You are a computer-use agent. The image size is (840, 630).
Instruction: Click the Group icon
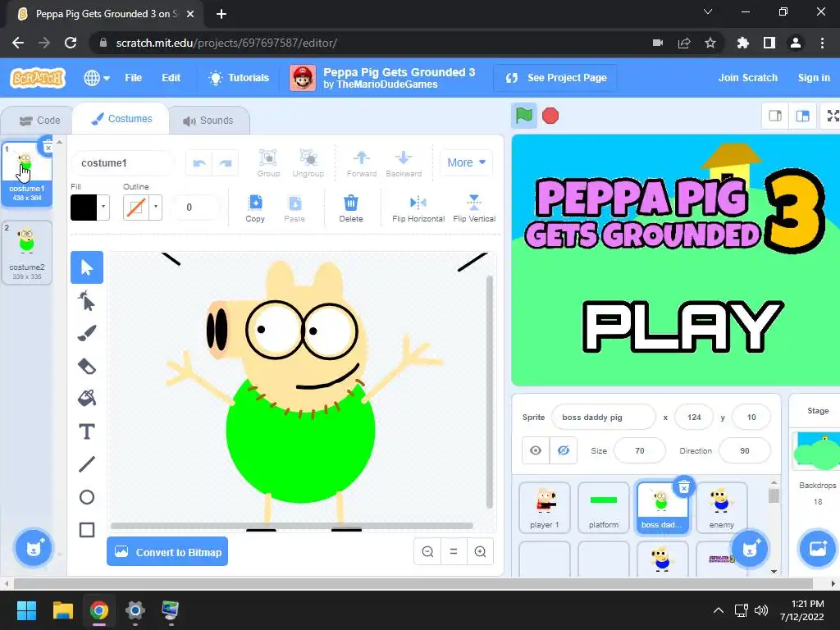pos(268,163)
